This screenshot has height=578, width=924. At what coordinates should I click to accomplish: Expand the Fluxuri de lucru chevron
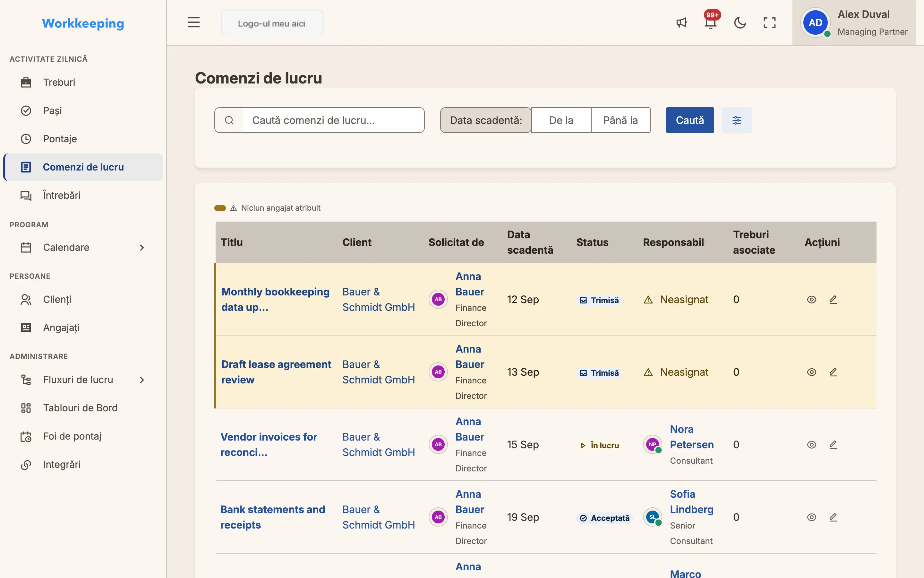(x=142, y=380)
